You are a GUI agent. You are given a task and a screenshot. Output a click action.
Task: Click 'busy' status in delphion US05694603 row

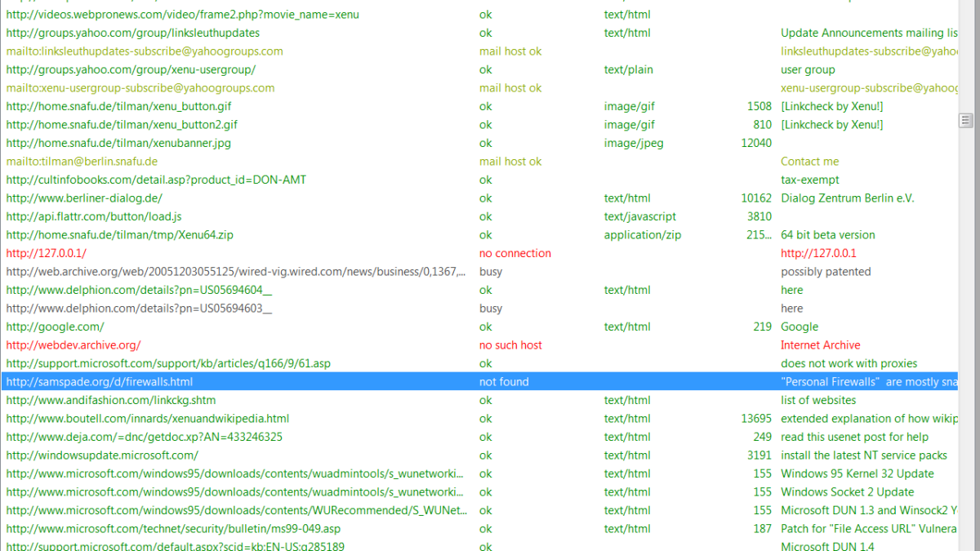[x=491, y=309]
